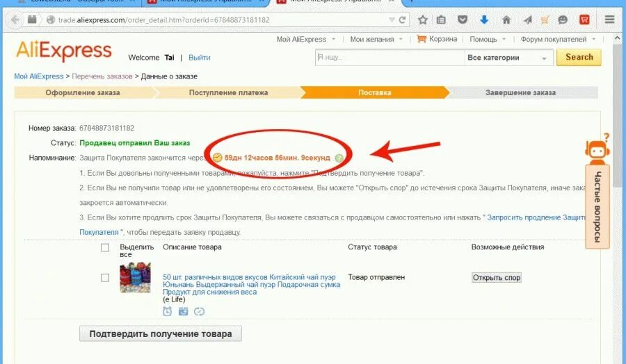Click the Оформление заказа step

[x=83, y=92]
